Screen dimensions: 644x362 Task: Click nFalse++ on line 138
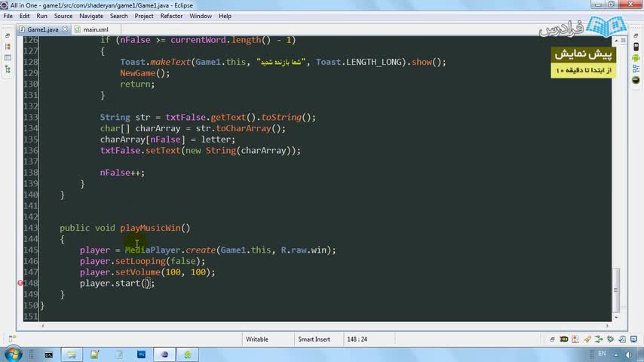coord(122,173)
